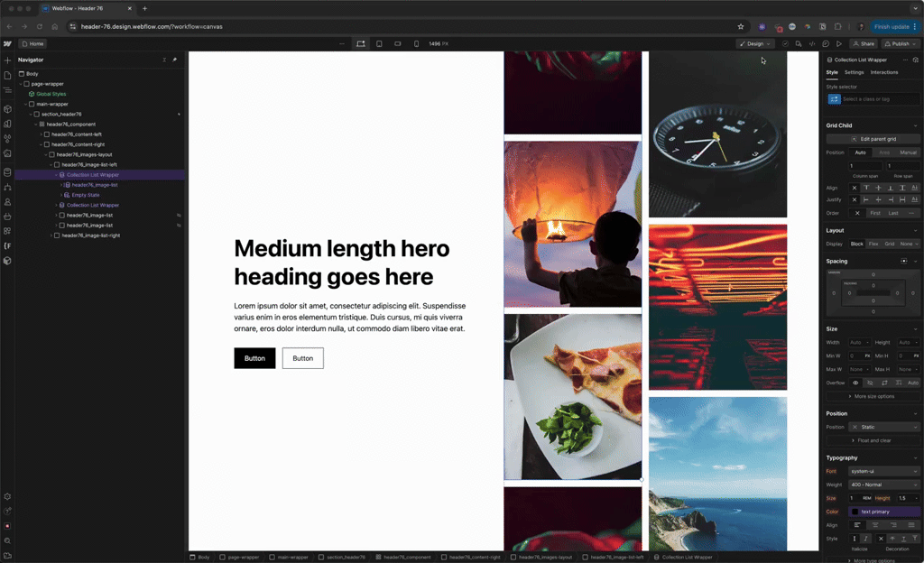Click the Publish button
Viewport: 924px width, 563px height.
click(x=900, y=43)
